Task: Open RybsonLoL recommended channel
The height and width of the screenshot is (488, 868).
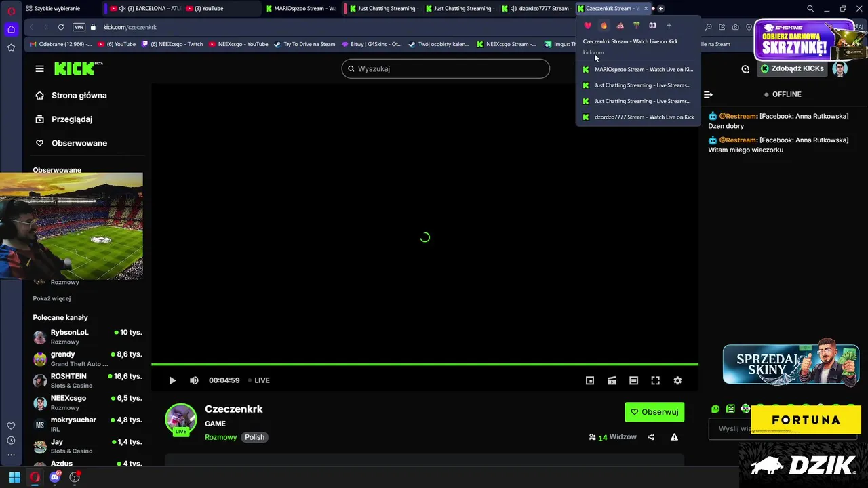Action: click(87, 337)
